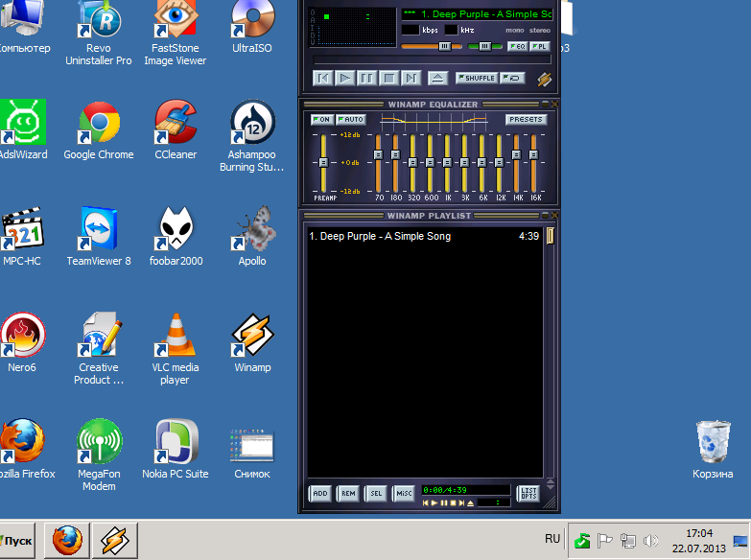The width and height of the screenshot is (751, 560).
Task: Click the playlist REM button
Action: pyautogui.click(x=348, y=494)
